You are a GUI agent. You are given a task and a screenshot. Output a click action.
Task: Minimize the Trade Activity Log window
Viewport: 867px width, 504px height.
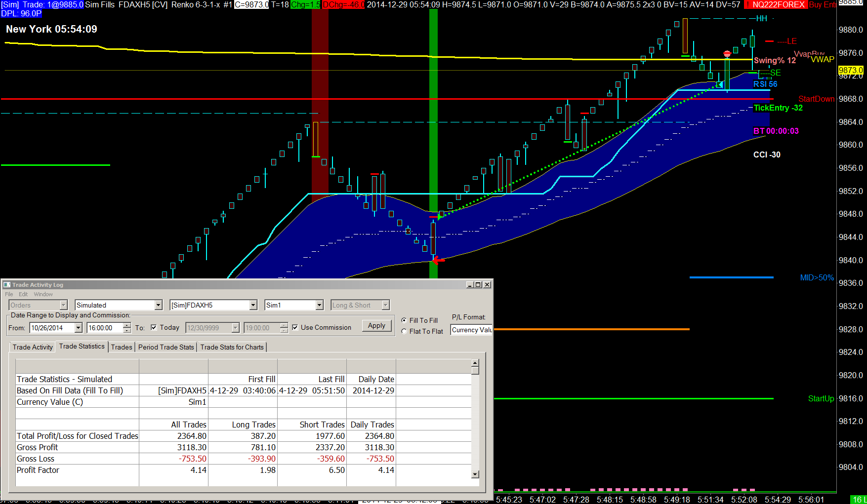[469, 285]
